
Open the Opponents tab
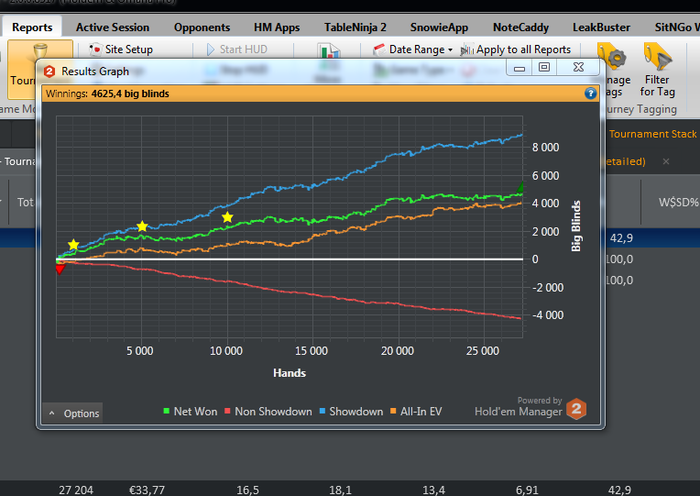click(x=202, y=27)
